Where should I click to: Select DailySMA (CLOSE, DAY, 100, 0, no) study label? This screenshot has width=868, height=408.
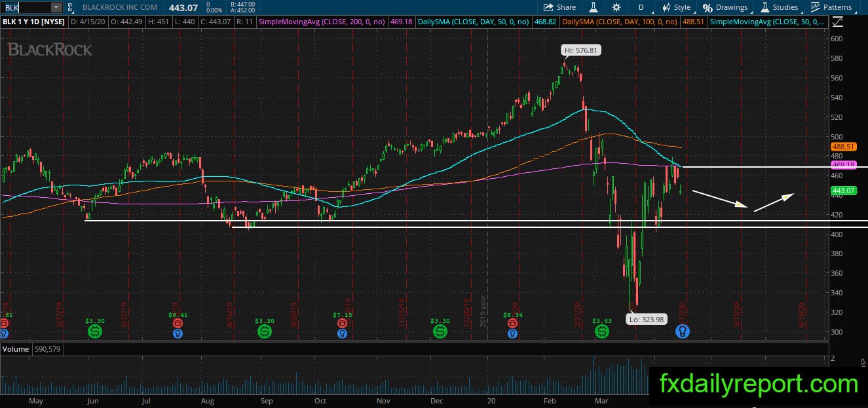pos(620,22)
